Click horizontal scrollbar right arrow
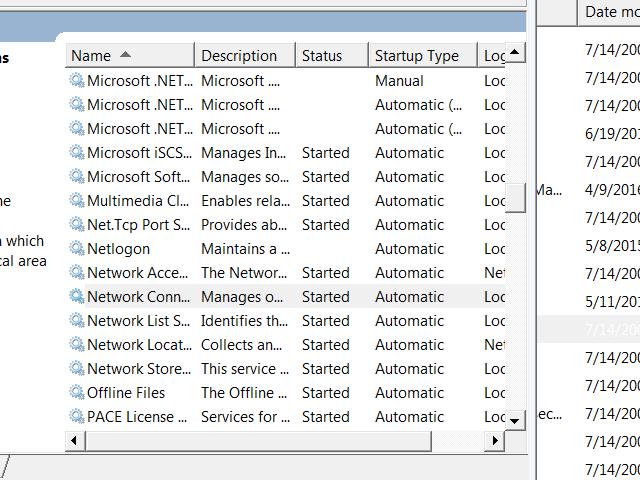640x480 pixels. [x=495, y=441]
